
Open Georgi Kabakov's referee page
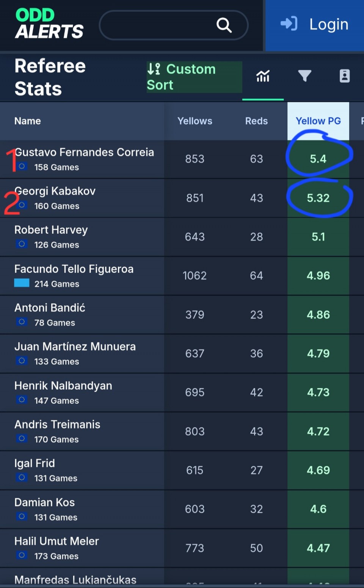(55, 191)
